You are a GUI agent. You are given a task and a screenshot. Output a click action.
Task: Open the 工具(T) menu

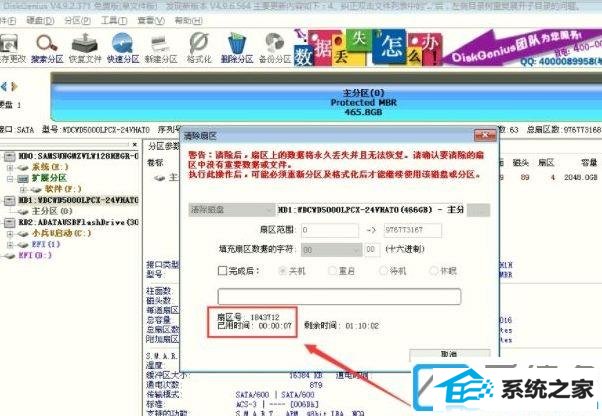(114, 21)
